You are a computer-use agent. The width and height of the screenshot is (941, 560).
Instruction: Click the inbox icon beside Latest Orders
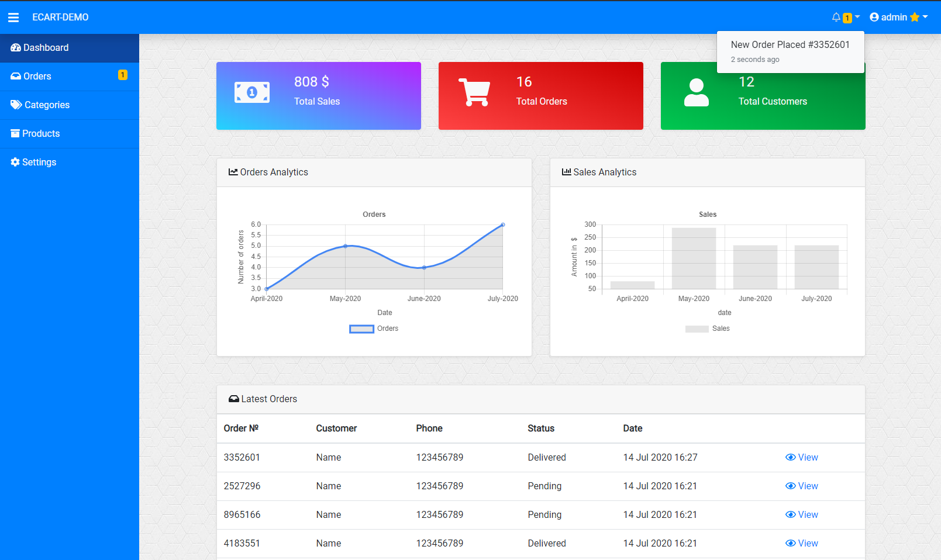(x=234, y=399)
